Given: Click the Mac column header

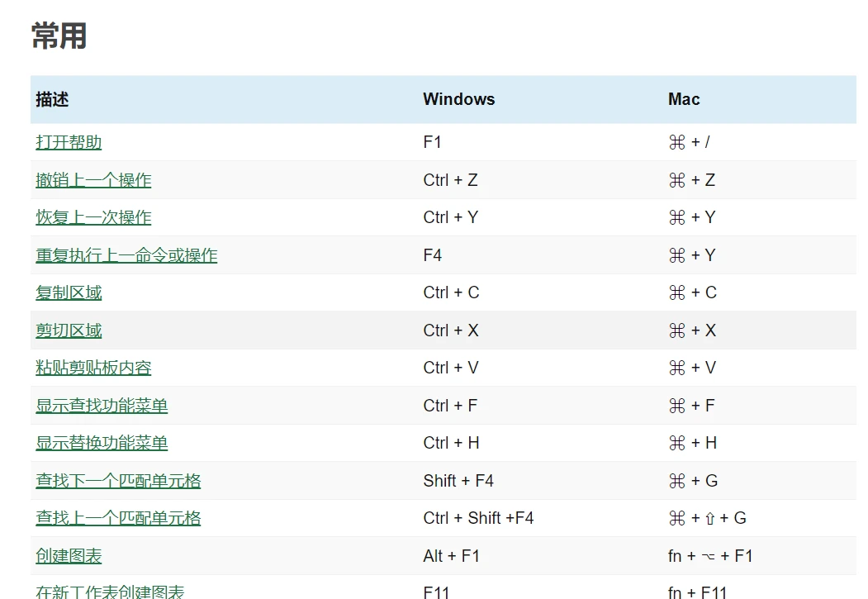Looking at the screenshot, I should pos(684,99).
